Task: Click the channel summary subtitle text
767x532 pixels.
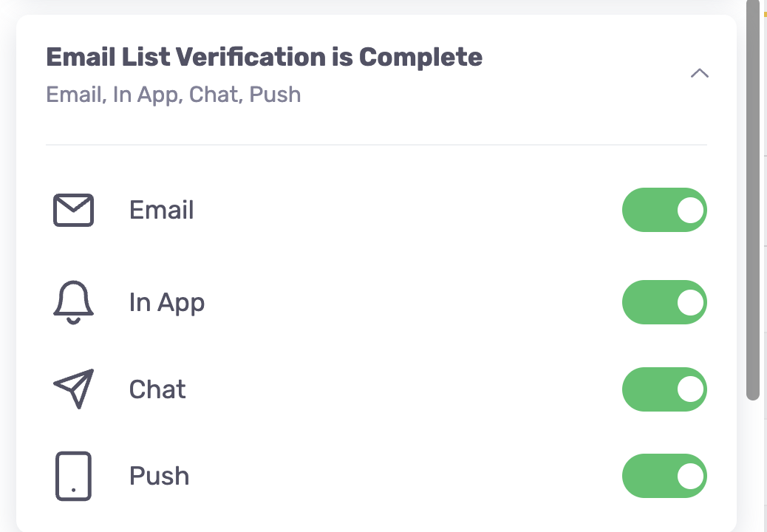Action: pos(173,95)
